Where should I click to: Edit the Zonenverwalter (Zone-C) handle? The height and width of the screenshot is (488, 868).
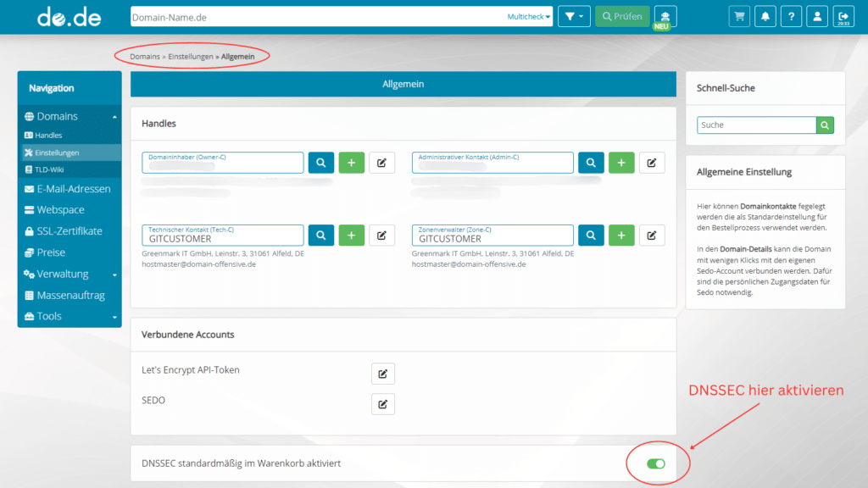pyautogui.click(x=652, y=236)
